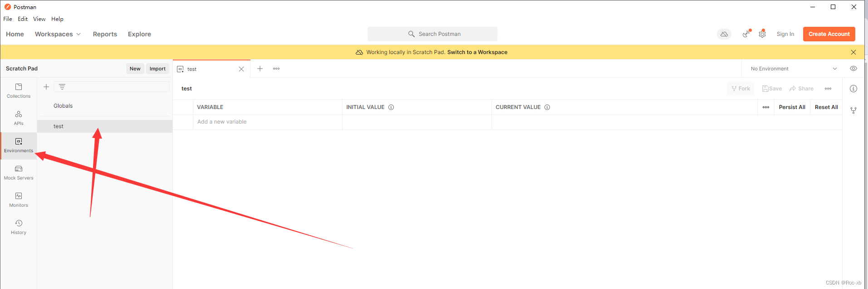Open tab options three-dots menu

coord(276,69)
